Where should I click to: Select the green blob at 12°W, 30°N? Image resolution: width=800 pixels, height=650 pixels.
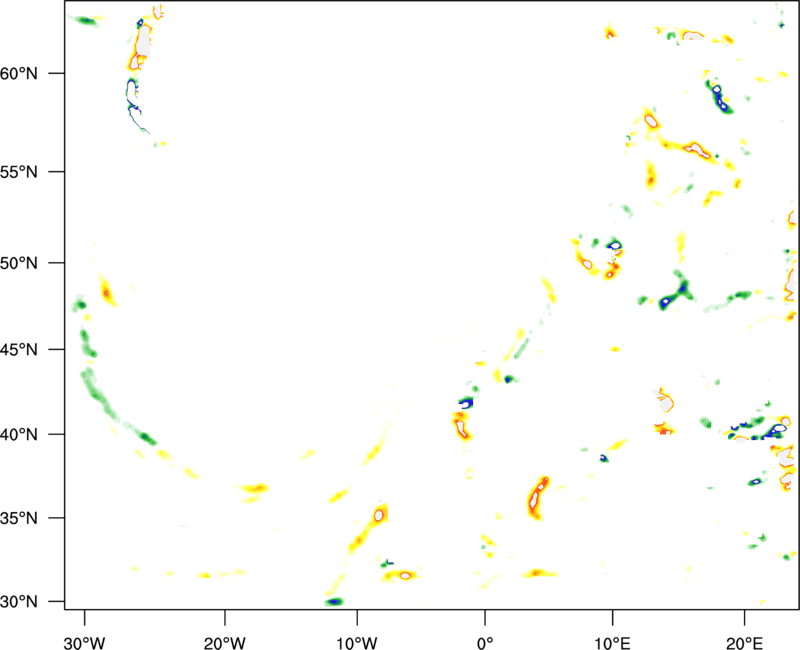(334, 601)
